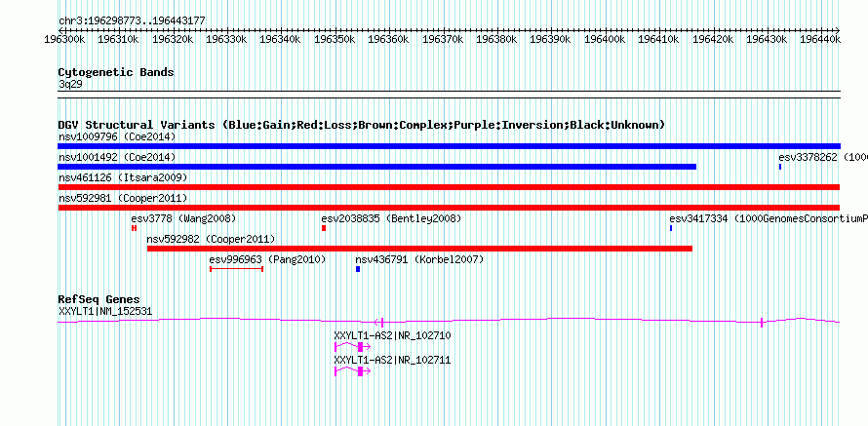Screen dimensions: 868x426
Task: Click the XXYLT1-AS2|NR_102710 label
Action: coord(392,335)
